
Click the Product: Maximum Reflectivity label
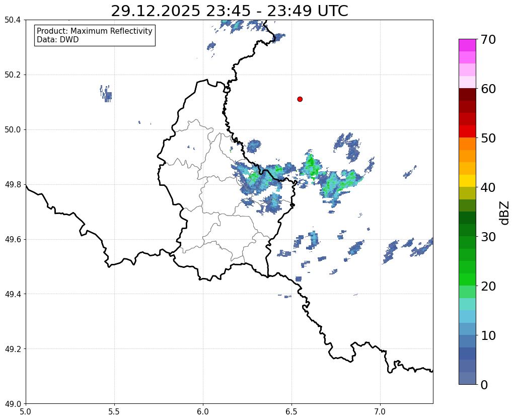click(x=95, y=31)
